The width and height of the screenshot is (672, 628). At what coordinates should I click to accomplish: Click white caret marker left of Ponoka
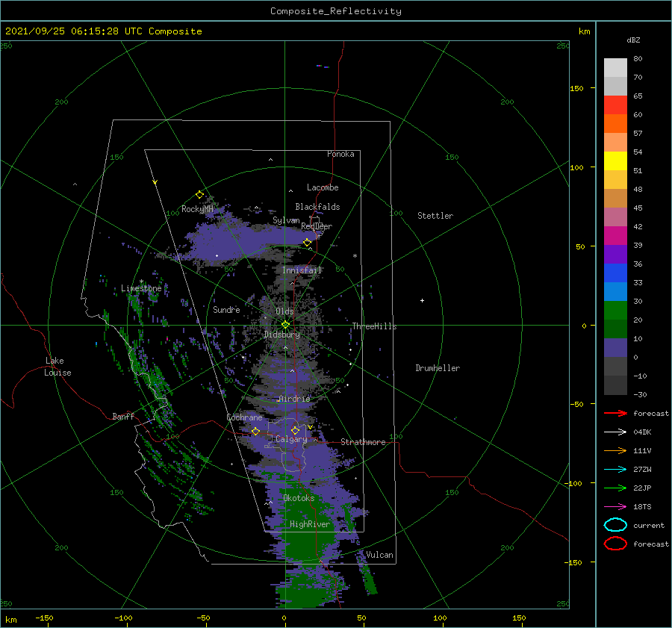(x=270, y=160)
